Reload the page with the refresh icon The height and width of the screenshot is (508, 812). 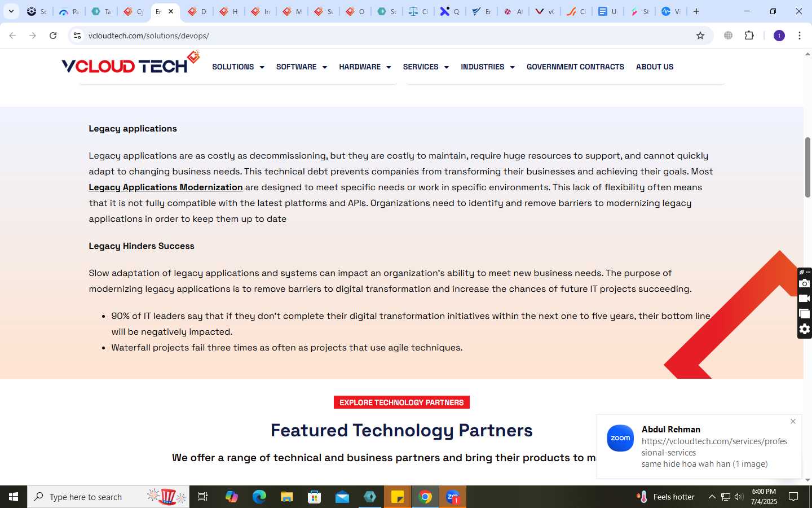[x=53, y=36]
